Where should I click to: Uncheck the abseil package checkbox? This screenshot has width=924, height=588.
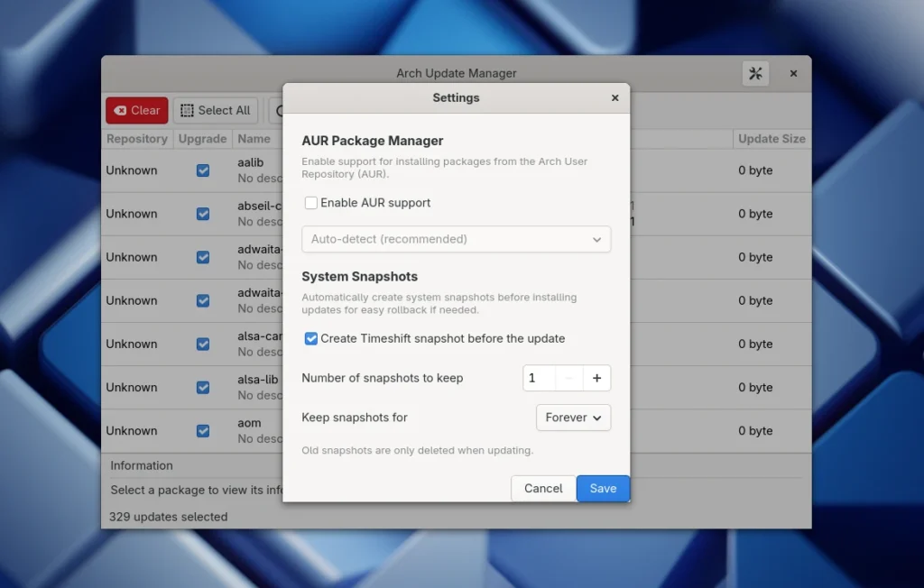(202, 214)
